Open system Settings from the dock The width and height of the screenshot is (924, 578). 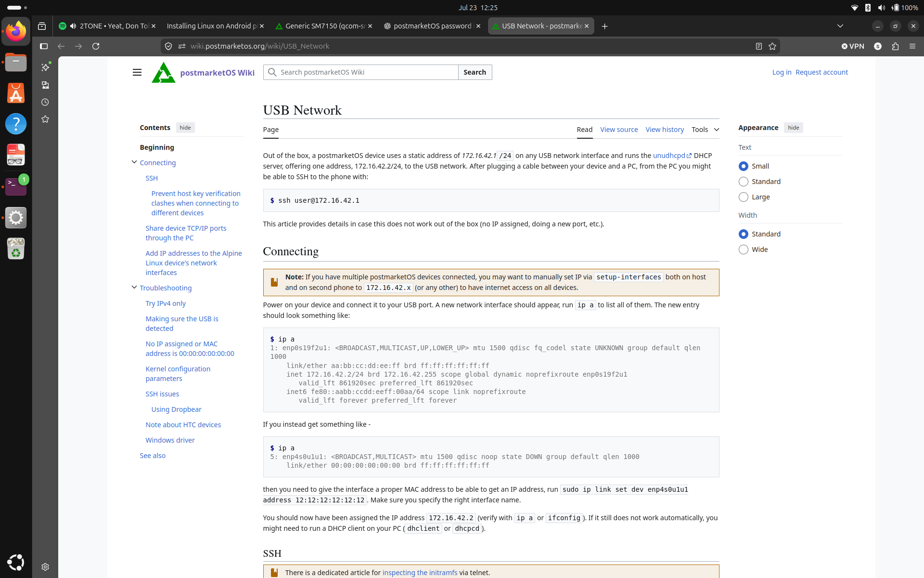pos(16,218)
